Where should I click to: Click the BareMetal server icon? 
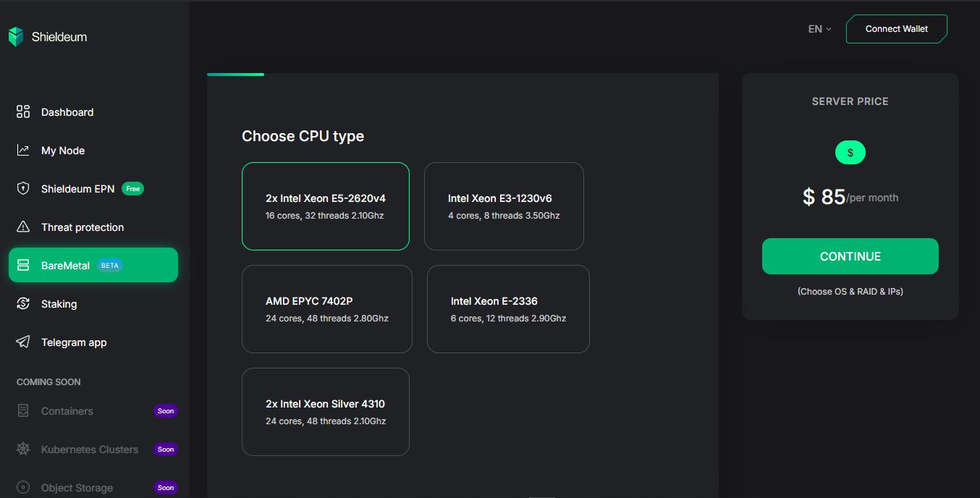23,266
